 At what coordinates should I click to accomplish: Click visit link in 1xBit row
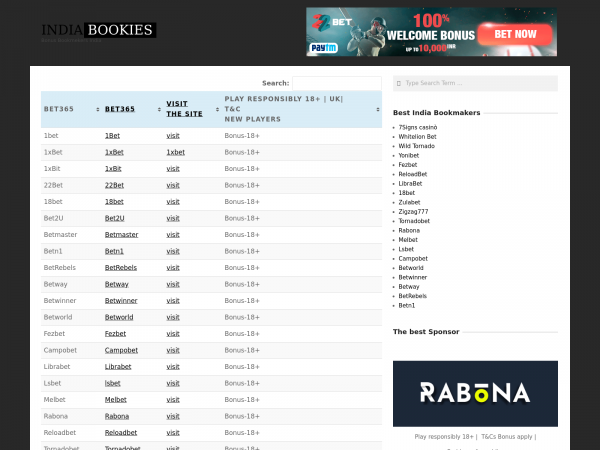(x=173, y=168)
